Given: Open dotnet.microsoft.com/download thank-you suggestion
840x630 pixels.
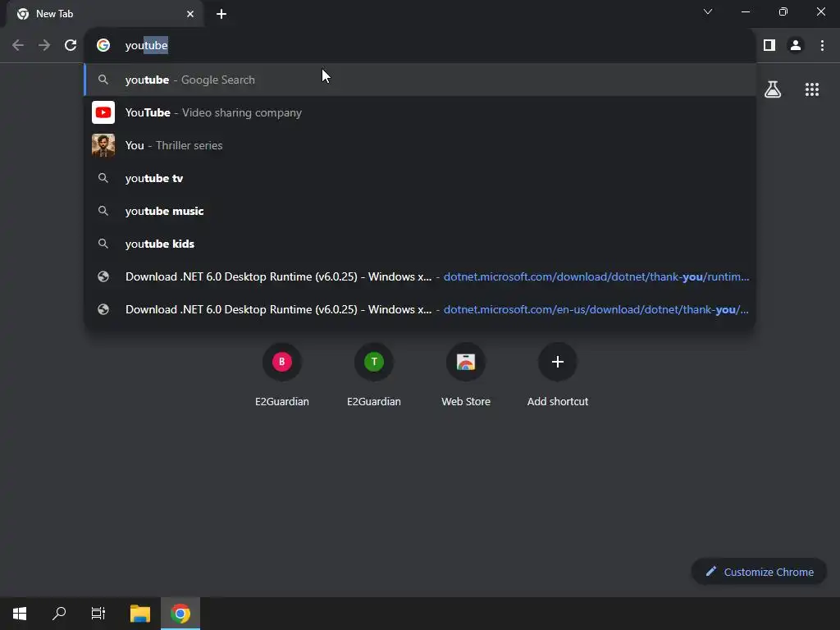Looking at the screenshot, I should (420, 276).
